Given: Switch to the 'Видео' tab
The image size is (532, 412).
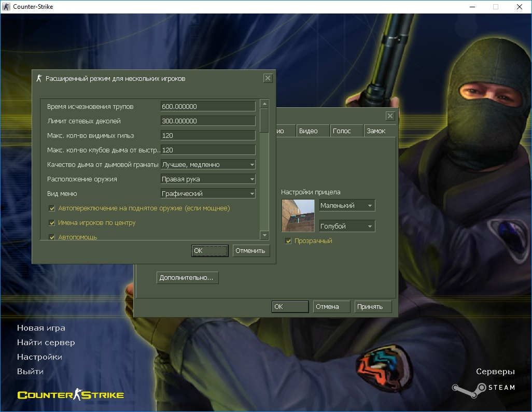Looking at the screenshot, I should click(x=312, y=131).
